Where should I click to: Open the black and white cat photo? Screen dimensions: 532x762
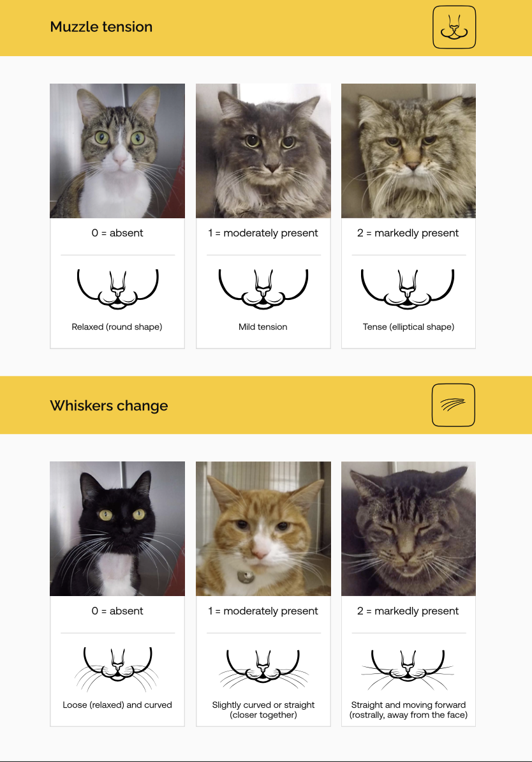[x=117, y=528]
